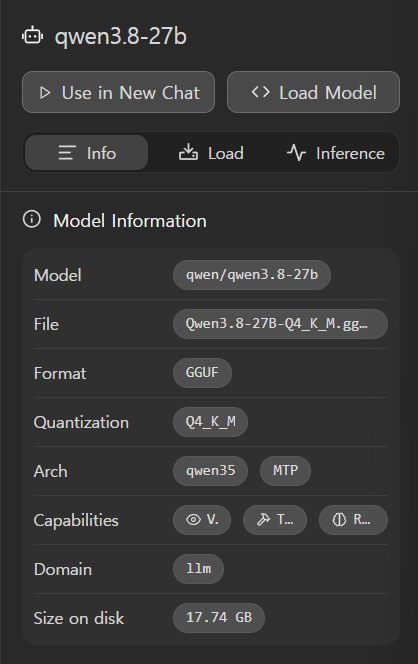Screen dimensions: 418x664
Task: Click the Qwen3.8-27B-Q4_K_M file name badge
Action: (280, 324)
